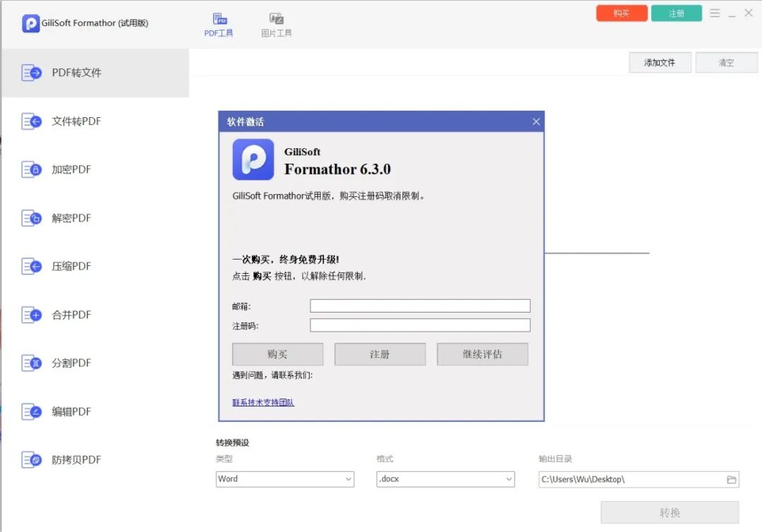This screenshot has width=762, height=532.
Task: Select the 压缩PDF icon
Action: click(32, 266)
